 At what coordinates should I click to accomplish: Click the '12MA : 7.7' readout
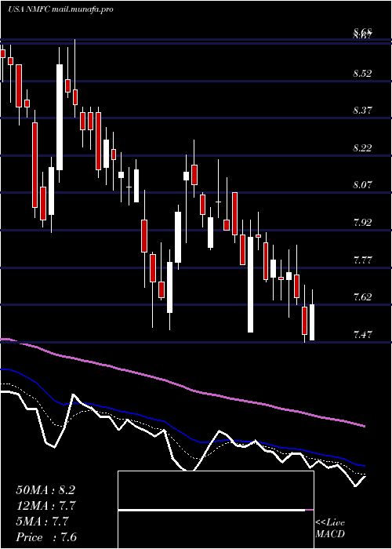coord(46,506)
